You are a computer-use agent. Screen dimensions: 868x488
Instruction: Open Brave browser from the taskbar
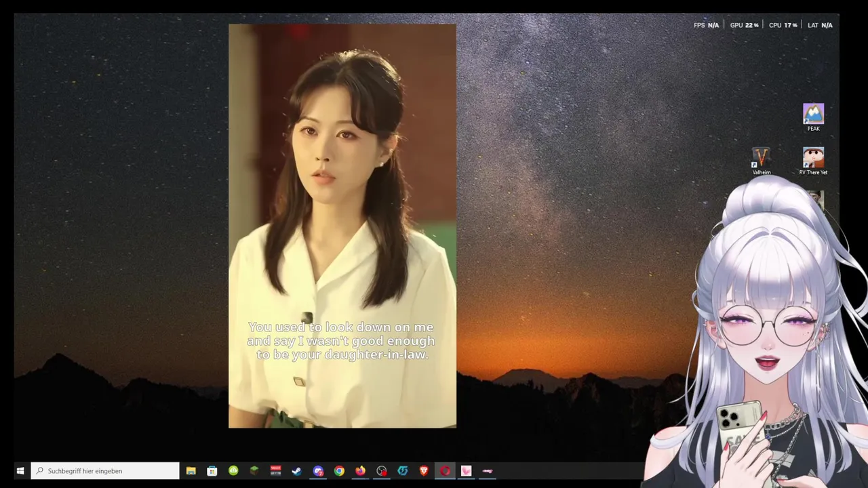(424, 471)
